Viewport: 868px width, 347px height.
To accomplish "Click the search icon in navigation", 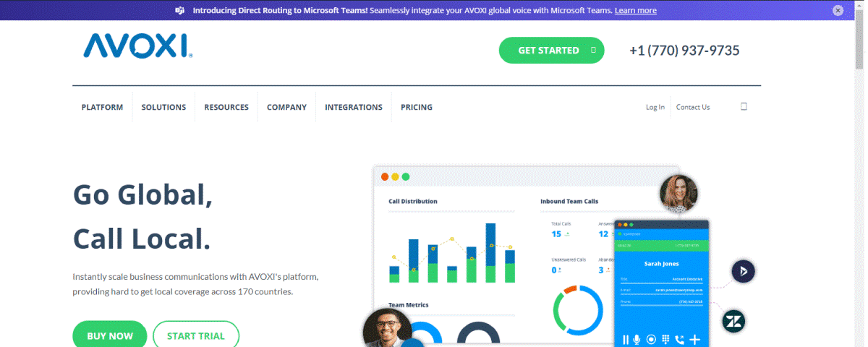I will click(744, 107).
